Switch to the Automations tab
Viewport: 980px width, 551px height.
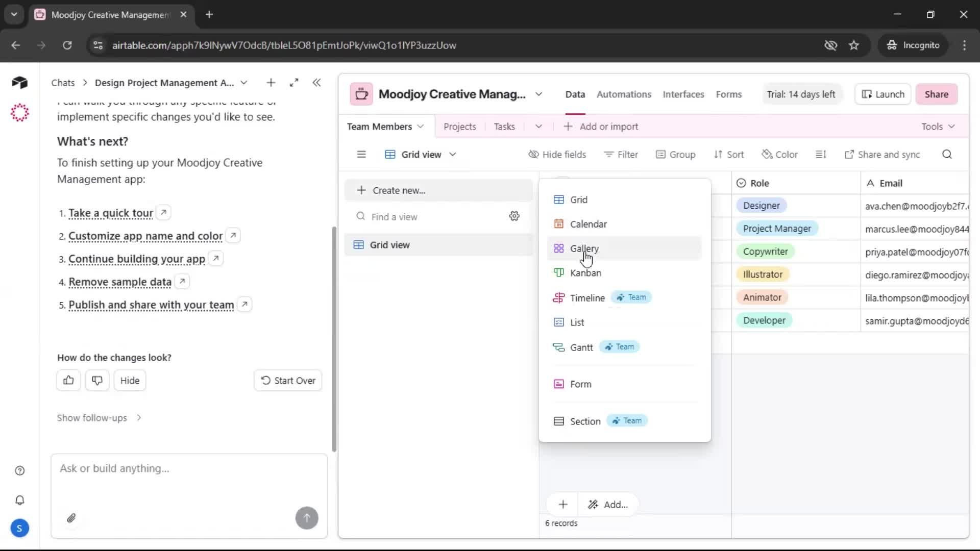click(624, 94)
